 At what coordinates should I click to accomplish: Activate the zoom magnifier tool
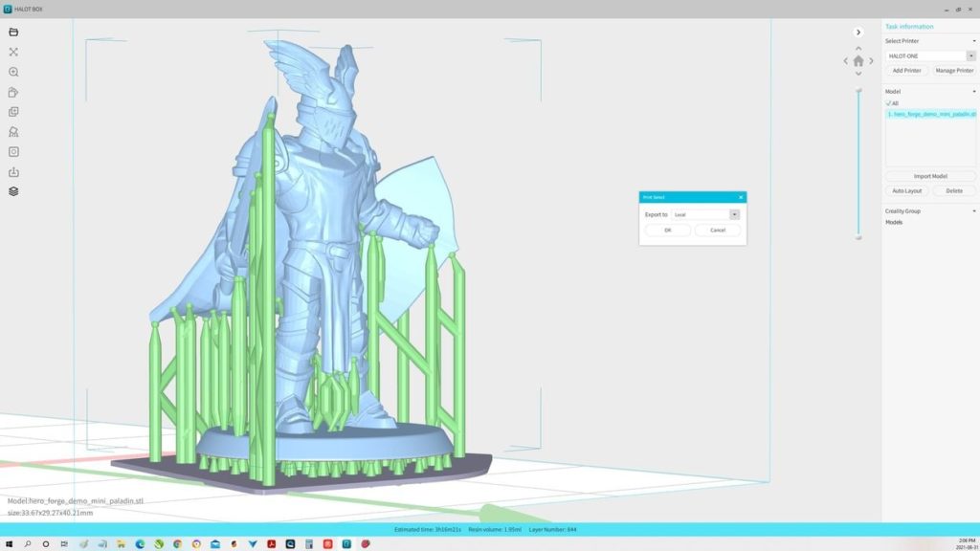pyautogui.click(x=13, y=73)
